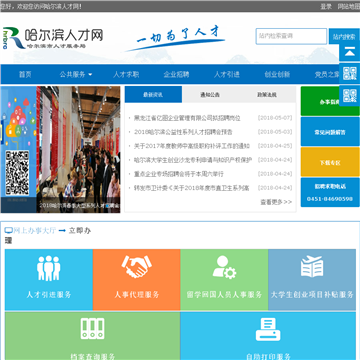
Task: Open news 哈尔滨大学生创业沙龙专利申请与知识产权保护
Action: click(193, 160)
